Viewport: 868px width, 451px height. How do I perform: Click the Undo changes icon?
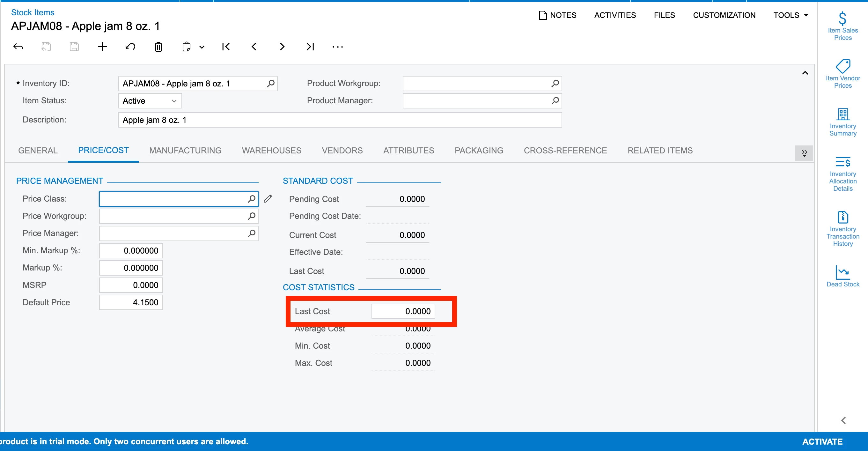click(x=130, y=47)
